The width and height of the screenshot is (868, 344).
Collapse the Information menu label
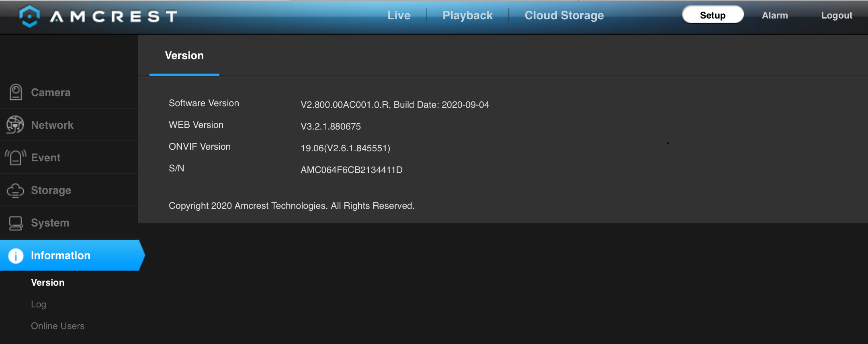point(61,255)
